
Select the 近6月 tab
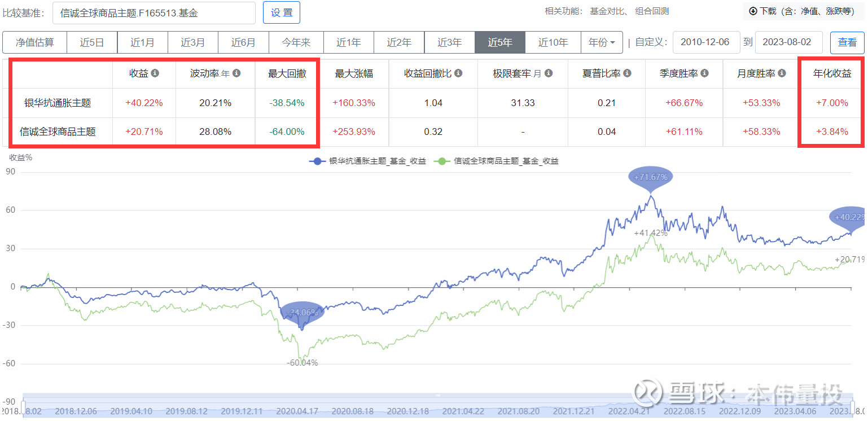(243, 42)
